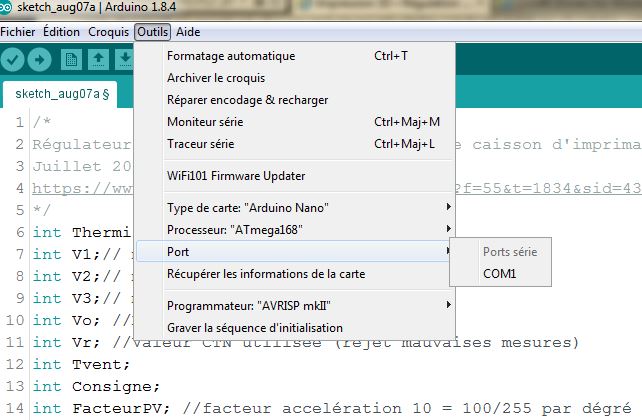Click line number 6 in gutter
The height and width of the screenshot is (420, 642).
tap(20, 232)
